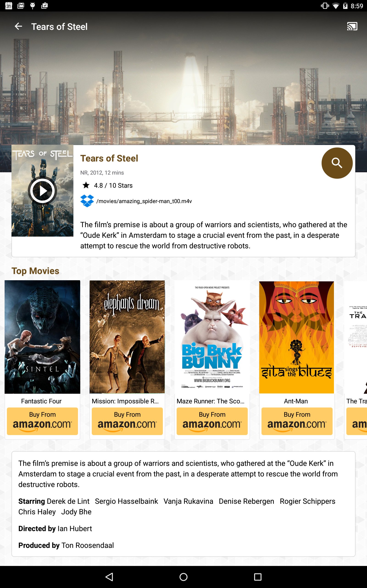Open the Sintel movie poster
Image resolution: width=367 pixels, height=588 pixels.
42,337
